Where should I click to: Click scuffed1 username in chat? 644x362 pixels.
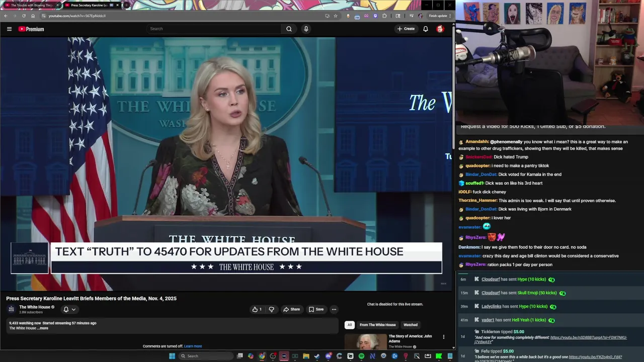[x=474, y=183]
